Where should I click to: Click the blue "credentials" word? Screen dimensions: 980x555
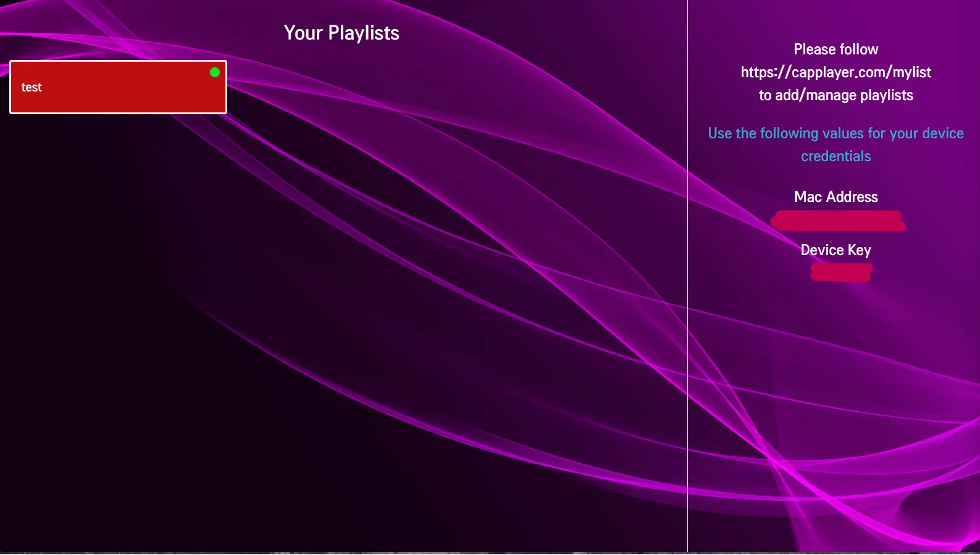(x=836, y=156)
